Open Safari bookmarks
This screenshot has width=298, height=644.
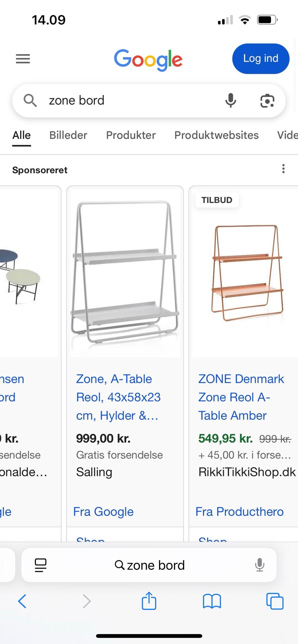coord(212,602)
